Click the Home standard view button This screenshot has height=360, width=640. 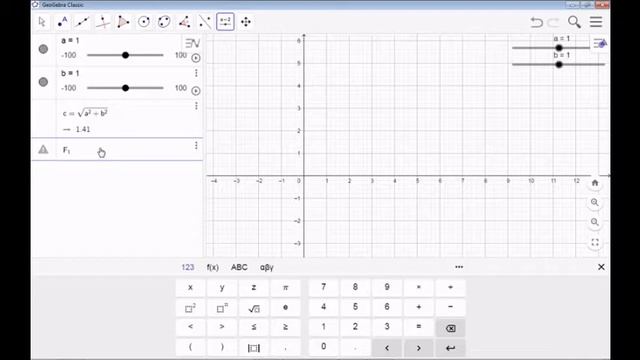coord(595,183)
